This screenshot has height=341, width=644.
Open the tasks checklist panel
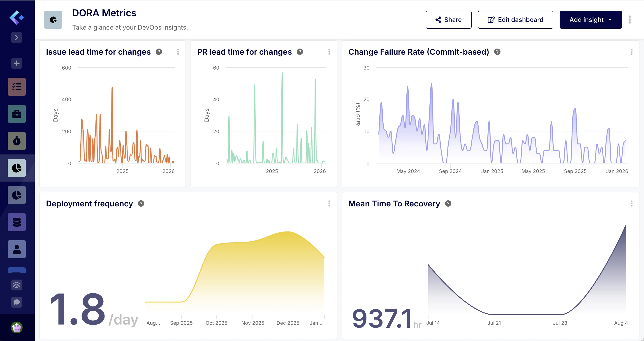(x=16, y=86)
